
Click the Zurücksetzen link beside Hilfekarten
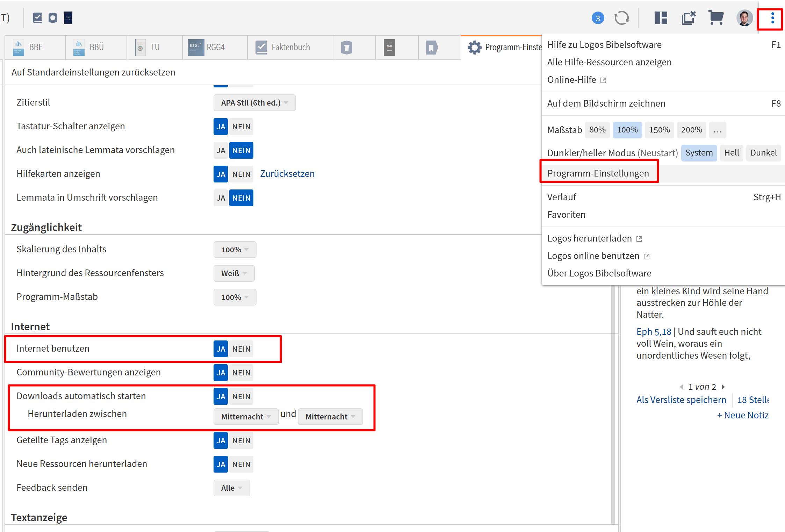point(287,174)
